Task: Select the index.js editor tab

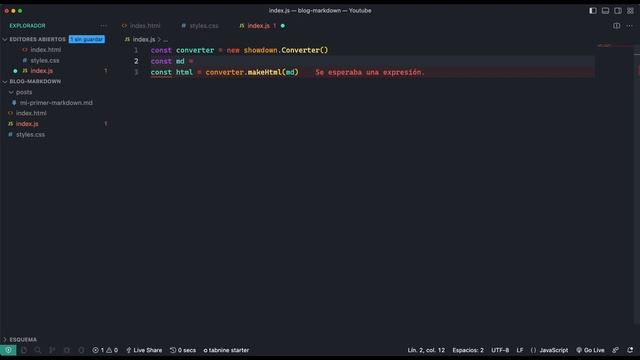Action: pyautogui.click(x=258, y=26)
